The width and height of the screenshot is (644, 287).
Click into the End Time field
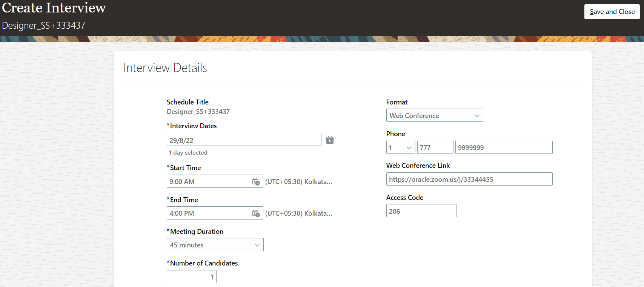point(209,213)
